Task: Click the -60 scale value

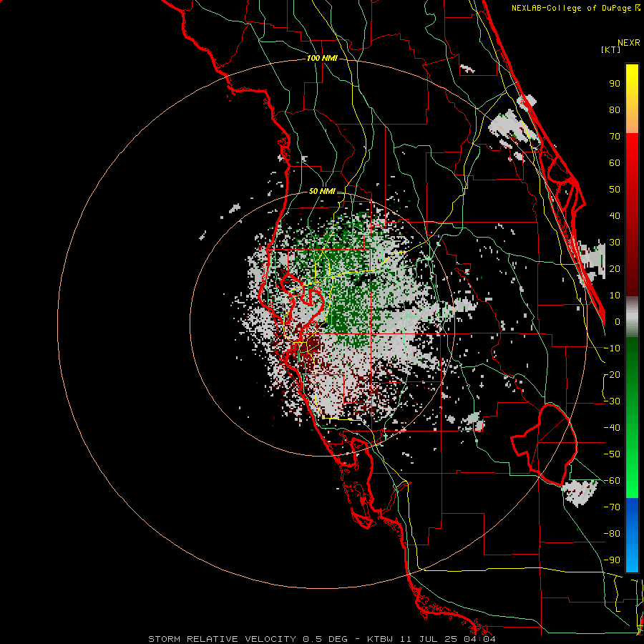Action: pyautogui.click(x=612, y=481)
